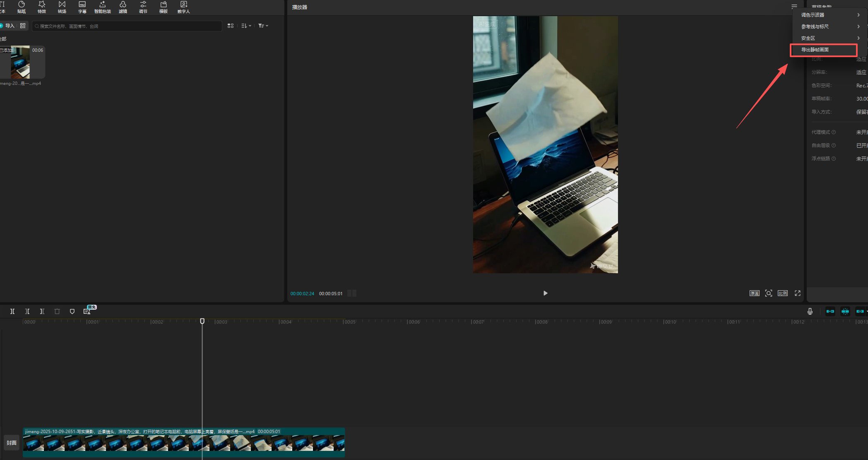This screenshot has width=868, height=460.
Task: Toggle the clip linkage button
Action: click(x=860, y=311)
